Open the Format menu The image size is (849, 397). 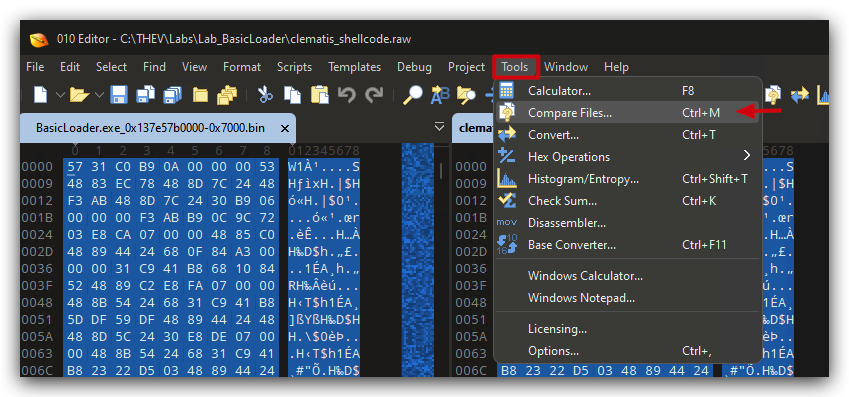[242, 67]
